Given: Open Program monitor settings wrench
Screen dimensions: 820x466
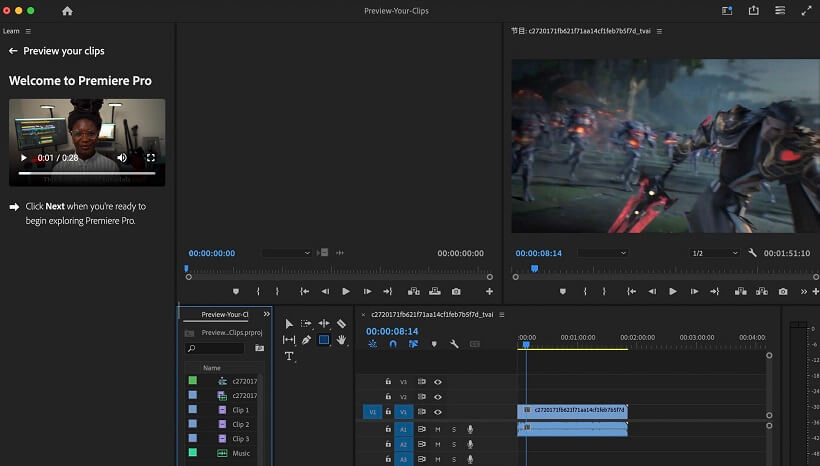Looking at the screenshot, I should pos(752,253).
